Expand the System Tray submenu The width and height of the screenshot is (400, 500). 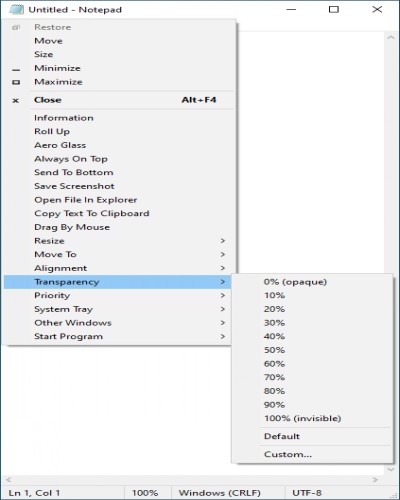pyautogui.click(x=118, y=309)
